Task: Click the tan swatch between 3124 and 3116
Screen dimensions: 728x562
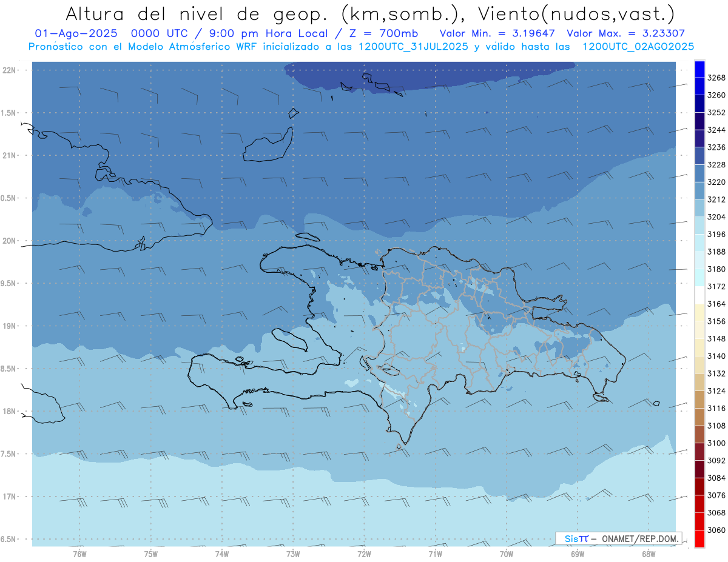Action: tap(699, 400)
